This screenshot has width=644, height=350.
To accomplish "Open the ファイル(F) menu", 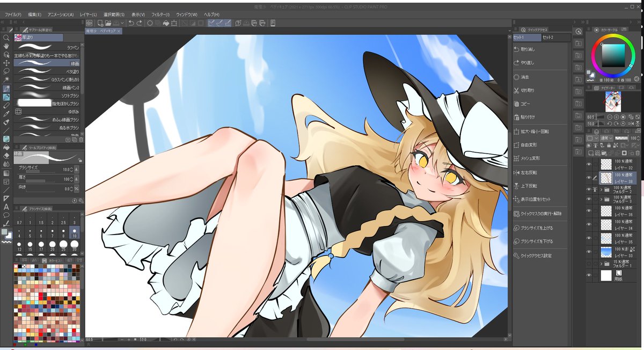I will tap(13, 14).
